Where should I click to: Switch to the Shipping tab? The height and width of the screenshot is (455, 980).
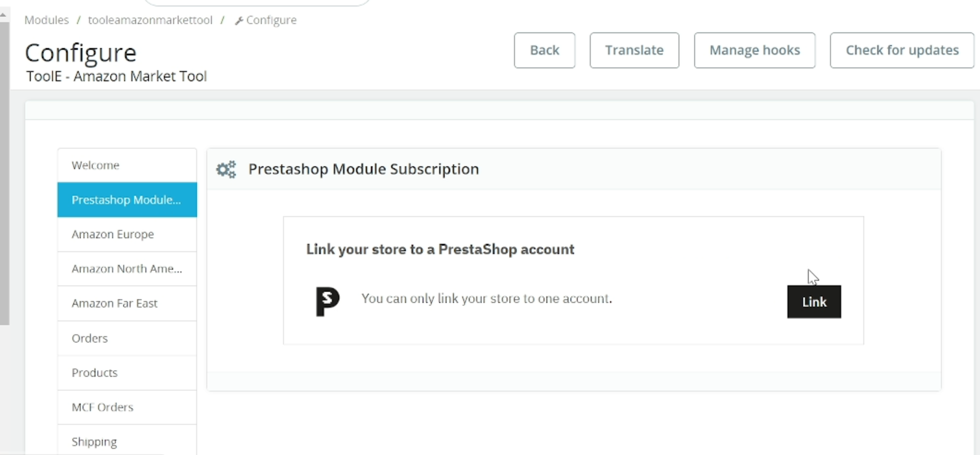coord(127,441)
